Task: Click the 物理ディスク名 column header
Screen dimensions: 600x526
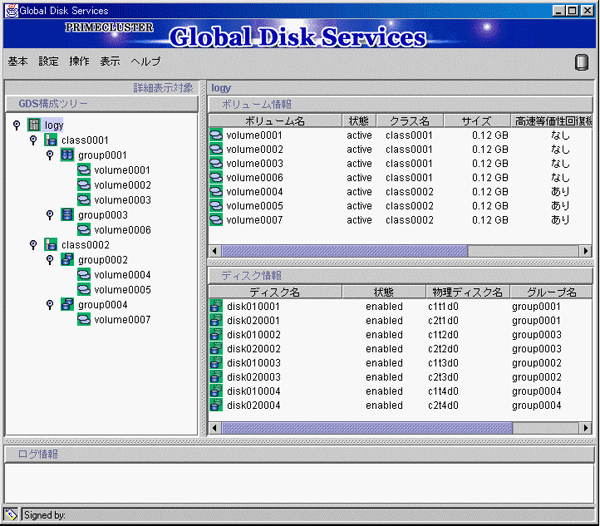Action: pos(467,292)
